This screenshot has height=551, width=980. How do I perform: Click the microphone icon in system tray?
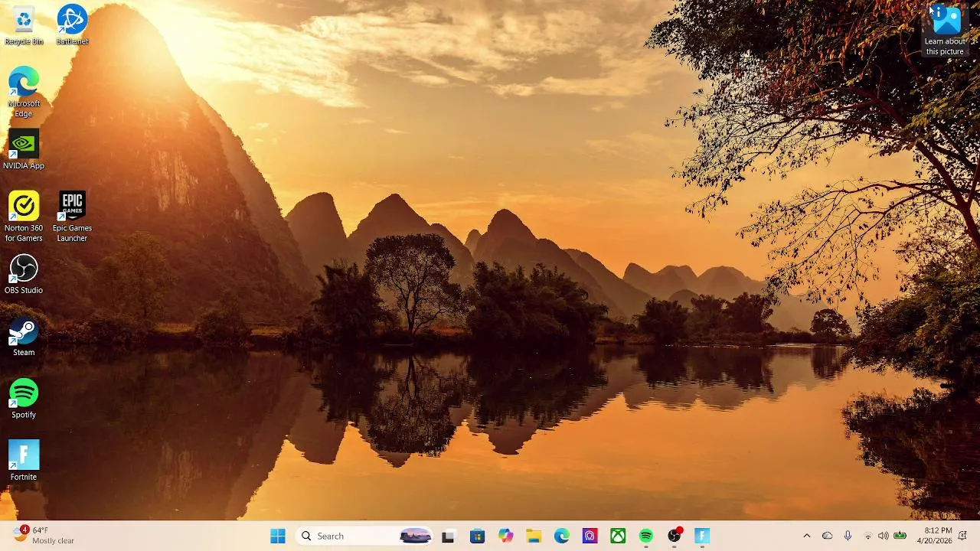[x=848, y=536]
